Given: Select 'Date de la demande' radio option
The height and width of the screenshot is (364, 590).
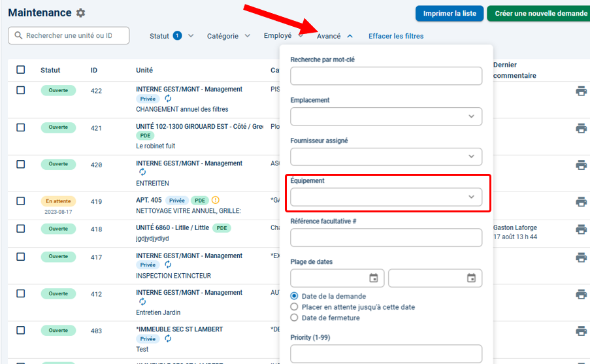Looking at the screenshot, I should (294, 296).
